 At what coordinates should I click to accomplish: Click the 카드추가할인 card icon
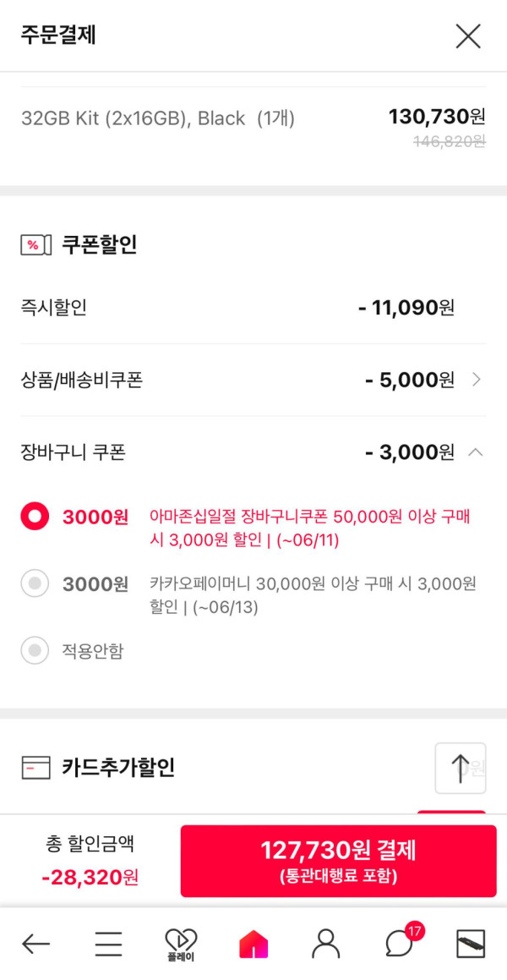(35, 768)
